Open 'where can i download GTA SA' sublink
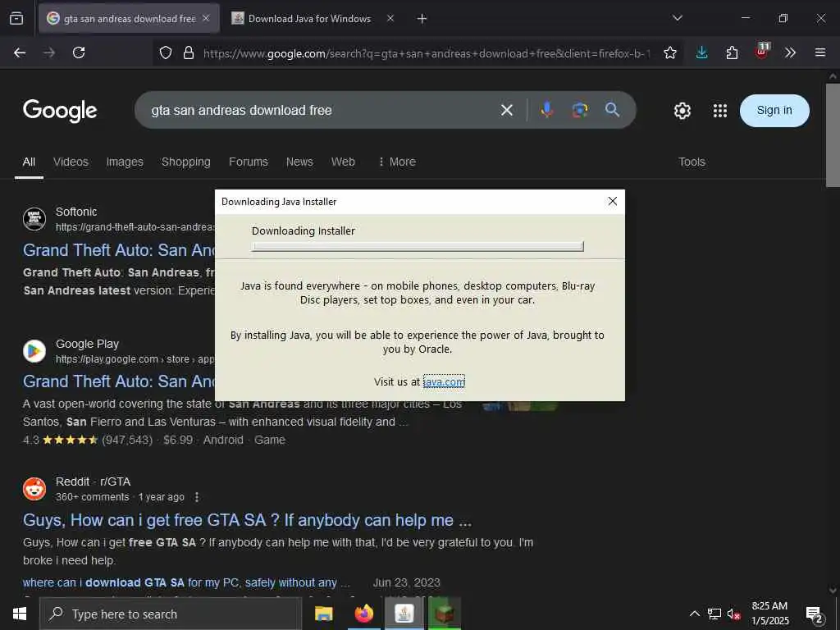840x630 pixels. click(186, 582)
